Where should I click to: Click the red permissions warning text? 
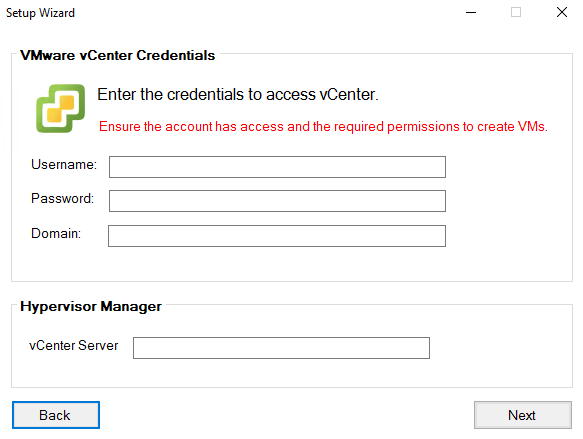[323, 127]
